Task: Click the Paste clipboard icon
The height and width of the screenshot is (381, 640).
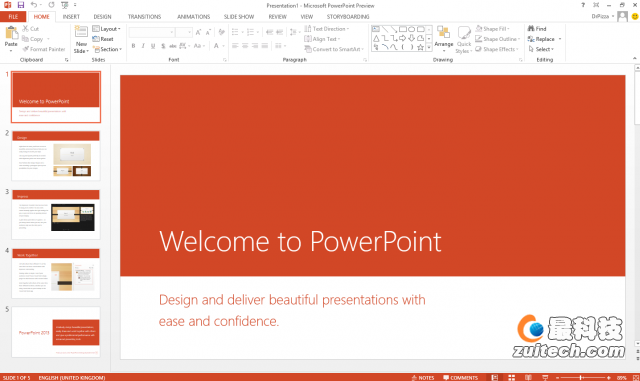Action: [11, 33]
